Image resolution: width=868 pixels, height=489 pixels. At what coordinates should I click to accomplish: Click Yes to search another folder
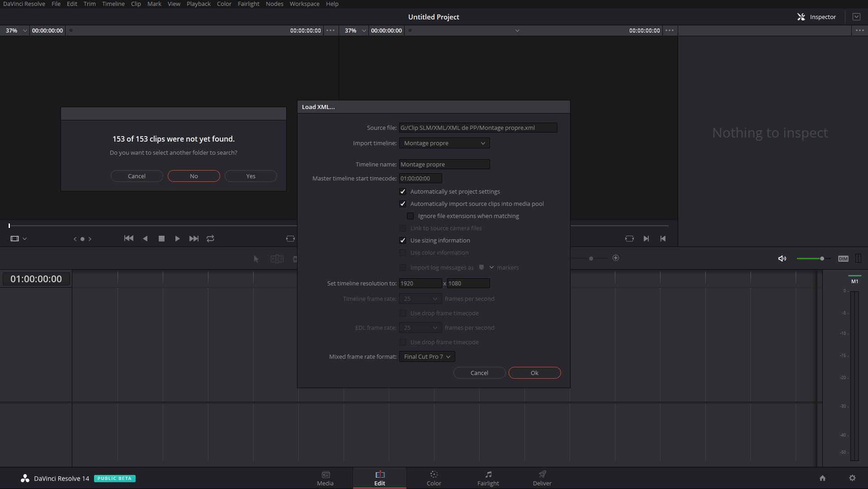point(250,176)
